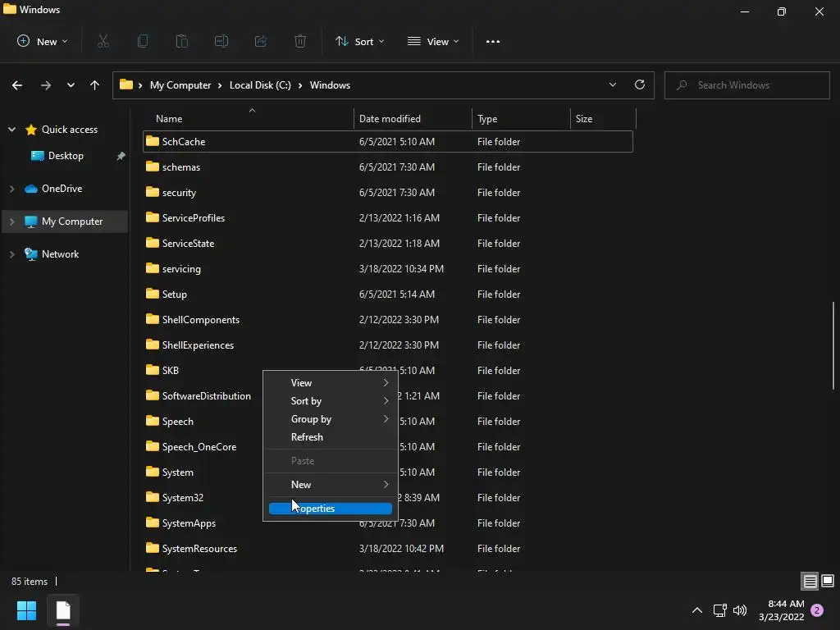Screen dimensions: 840x630
Task: Select OneDrive in navigation pane
Action: tap(62, 189)
